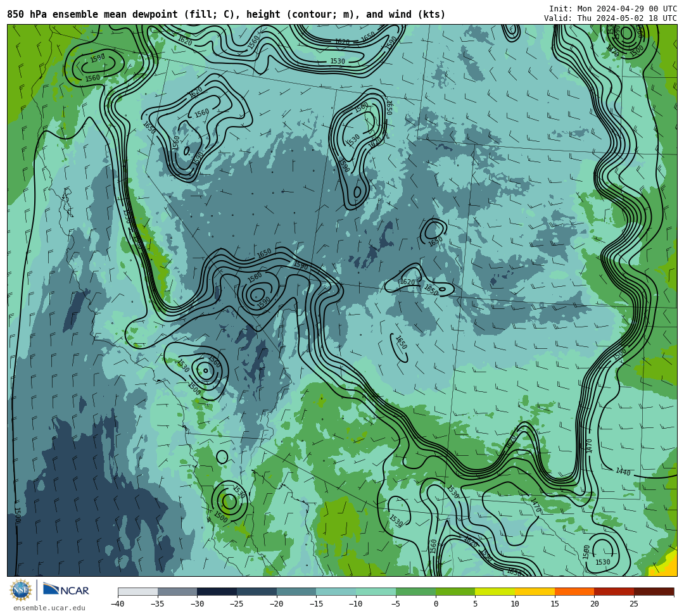Click the NCAR logo
The width and height of the screenshot is (684, 616).
coord(66,590)
